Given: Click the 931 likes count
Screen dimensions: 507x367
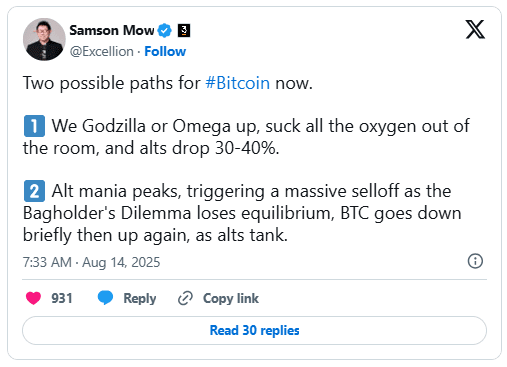Looking at the screenshot, I should (62, 298).
